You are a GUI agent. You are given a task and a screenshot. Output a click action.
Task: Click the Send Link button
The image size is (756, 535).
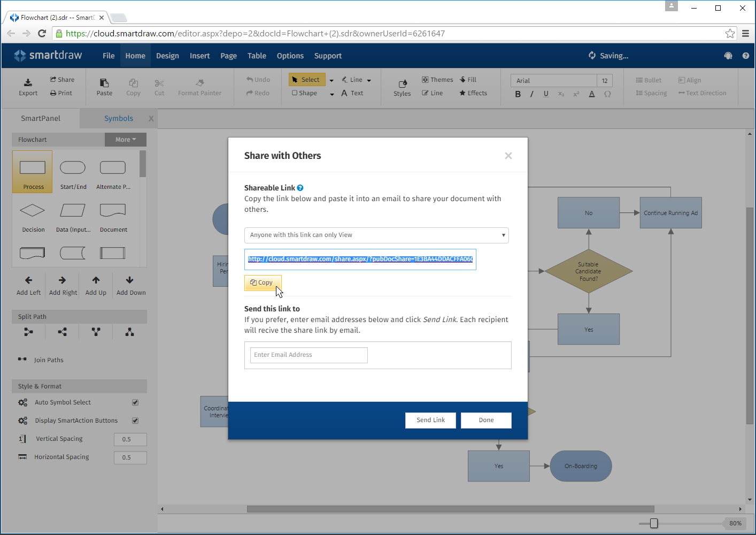pyautogui.click(x=430, y=420)
